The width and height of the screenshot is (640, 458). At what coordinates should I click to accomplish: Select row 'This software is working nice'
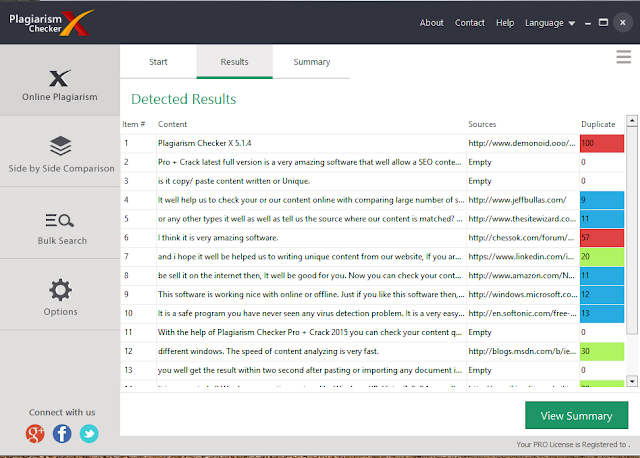click(373, 294)
